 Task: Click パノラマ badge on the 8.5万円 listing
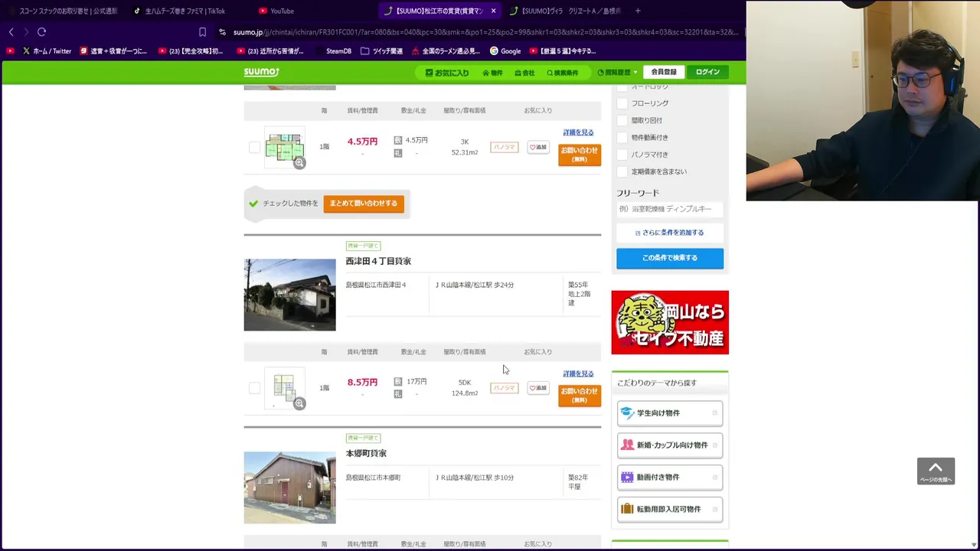(x=504, y=388)
